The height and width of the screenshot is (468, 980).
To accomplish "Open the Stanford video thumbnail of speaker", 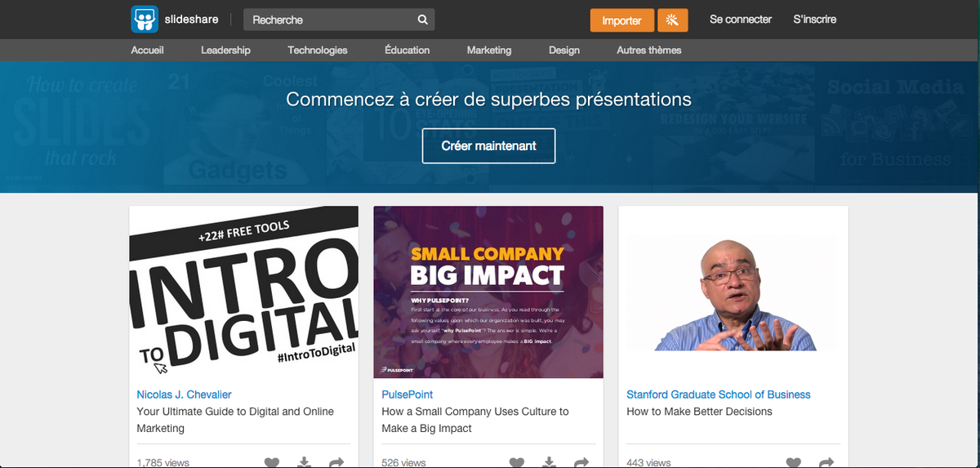I will (x=733, y=292).
